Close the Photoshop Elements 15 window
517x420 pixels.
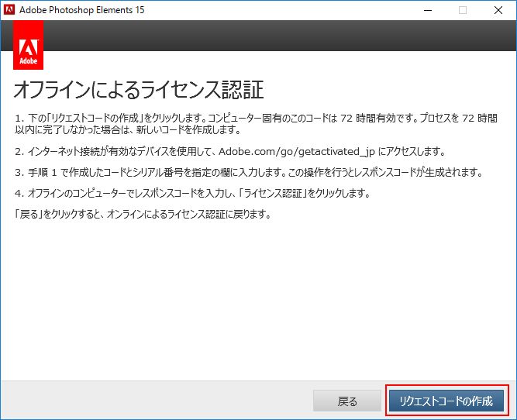498,10
